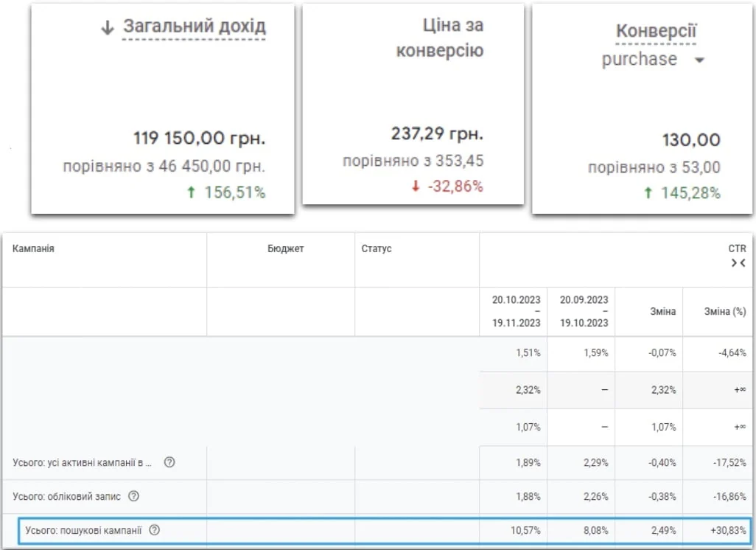Open help icon for обліковий запис total
The width and height of the screenshot is (756, 550).
click(133, 496)
